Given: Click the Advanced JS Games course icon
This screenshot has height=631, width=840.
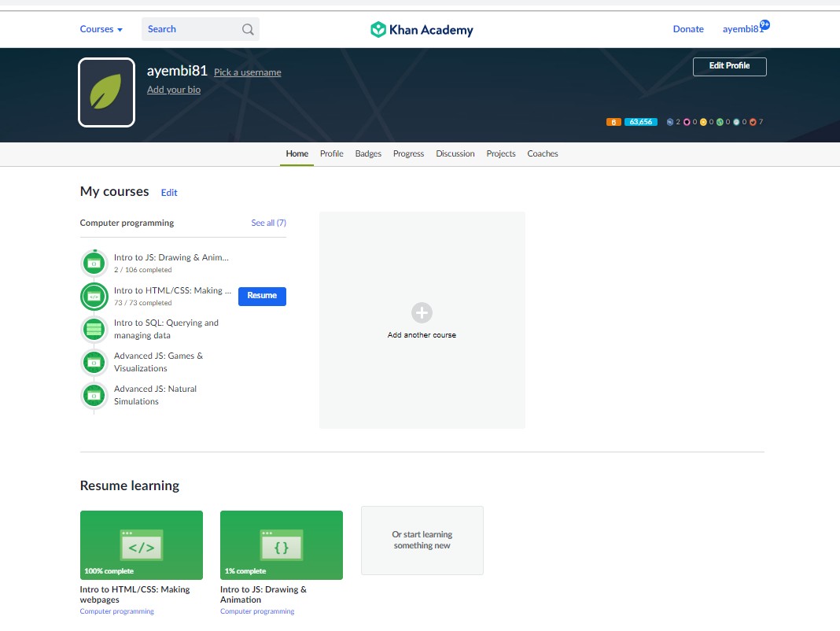Looking at the screenshot, I should click(x=94, y=363).
